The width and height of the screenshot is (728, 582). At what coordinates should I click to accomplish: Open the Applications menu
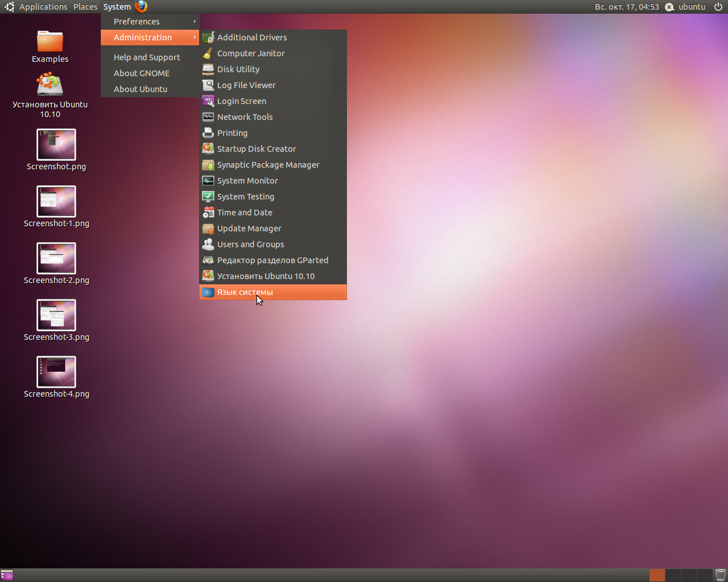click(43, 7)
